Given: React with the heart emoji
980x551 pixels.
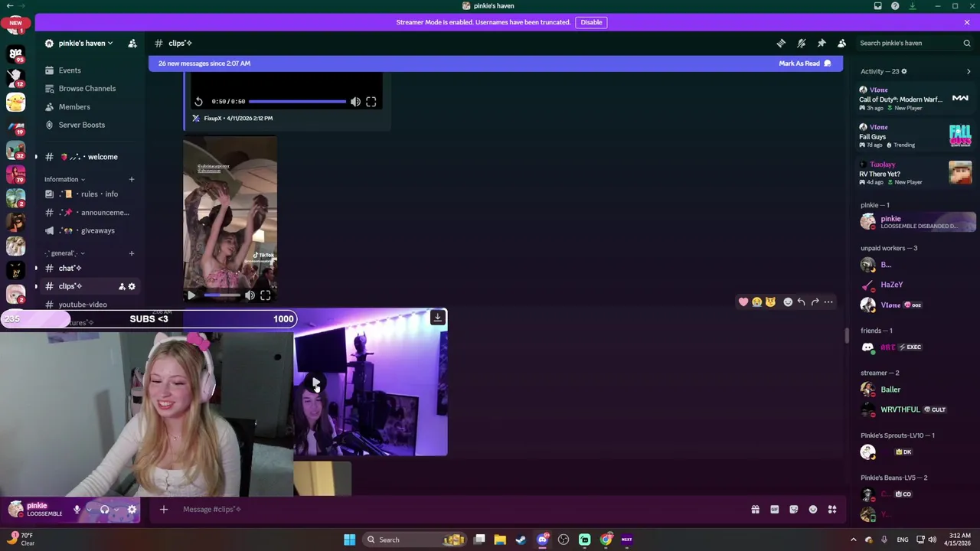Looking at the screenshot, I should pos(743,302).
